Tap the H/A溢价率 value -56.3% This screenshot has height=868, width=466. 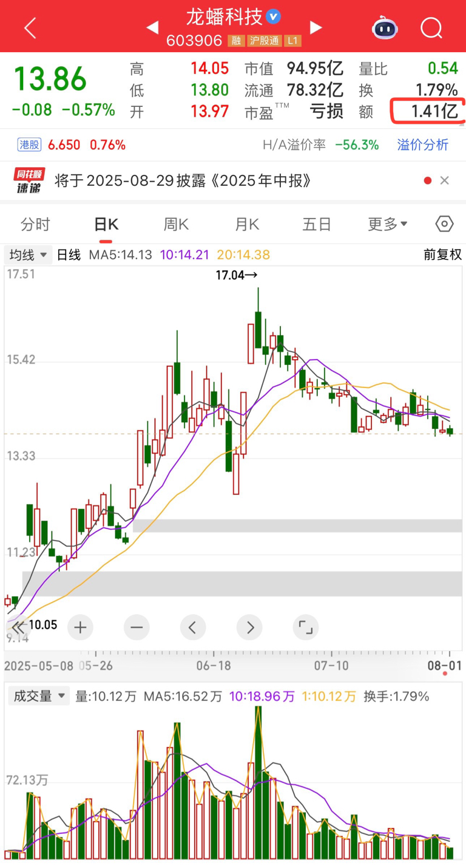click(x=358, y=145)
